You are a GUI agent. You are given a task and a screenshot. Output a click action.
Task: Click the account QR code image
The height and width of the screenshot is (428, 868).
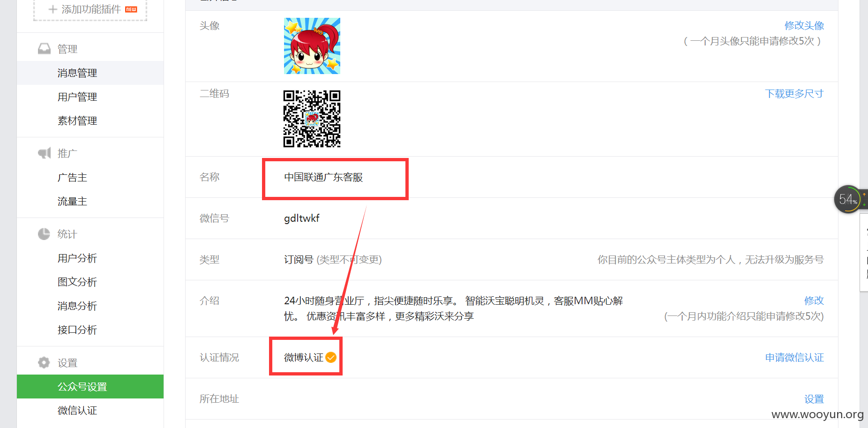click(312, 119)
